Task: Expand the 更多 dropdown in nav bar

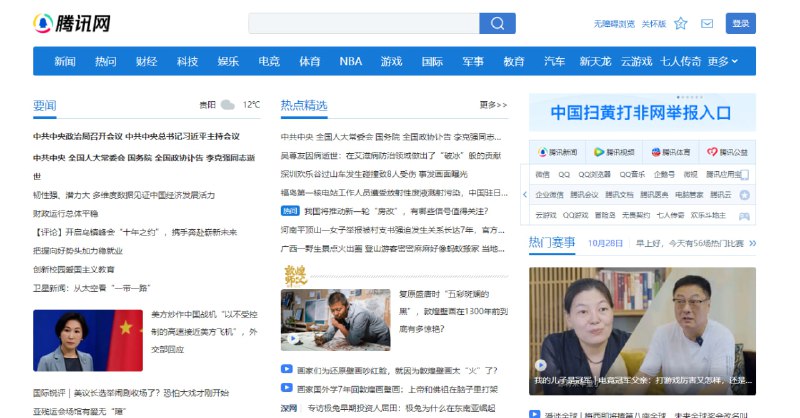Action: (x=722, y=61)
